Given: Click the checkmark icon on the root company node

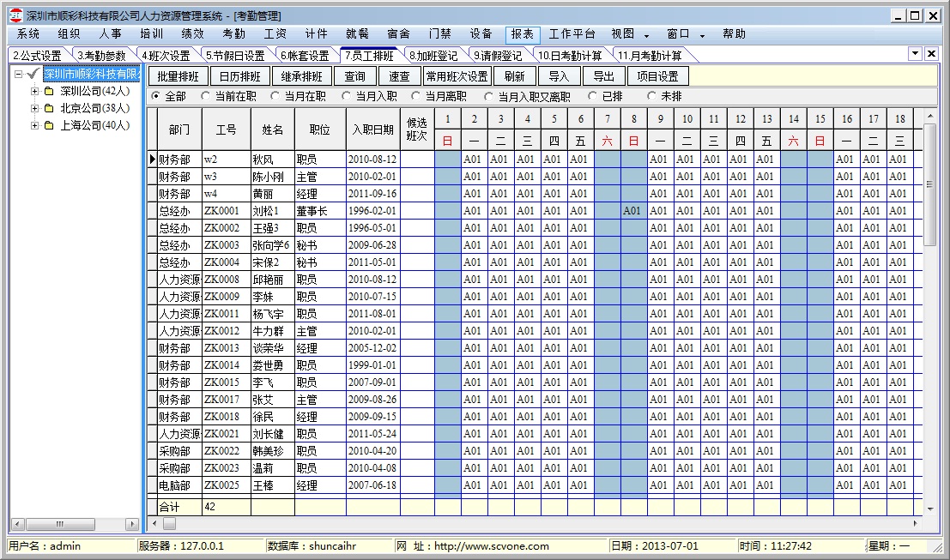Looking at the screenshot, I should (x=33, y=74).
